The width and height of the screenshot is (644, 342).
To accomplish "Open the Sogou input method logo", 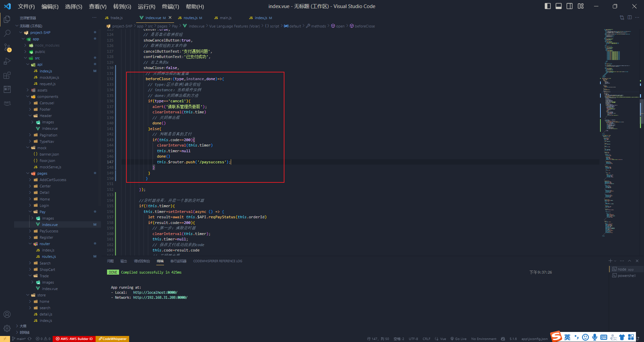I will click(556, 336).
